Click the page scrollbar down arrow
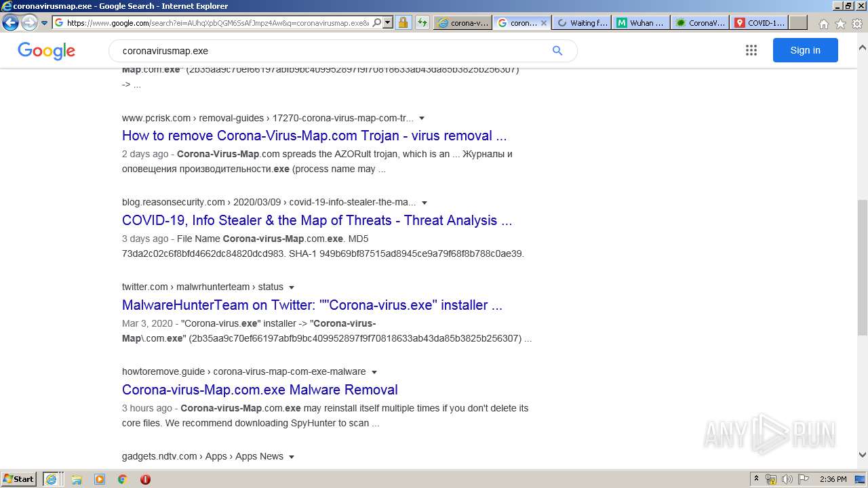 click(x=862, y=455)
